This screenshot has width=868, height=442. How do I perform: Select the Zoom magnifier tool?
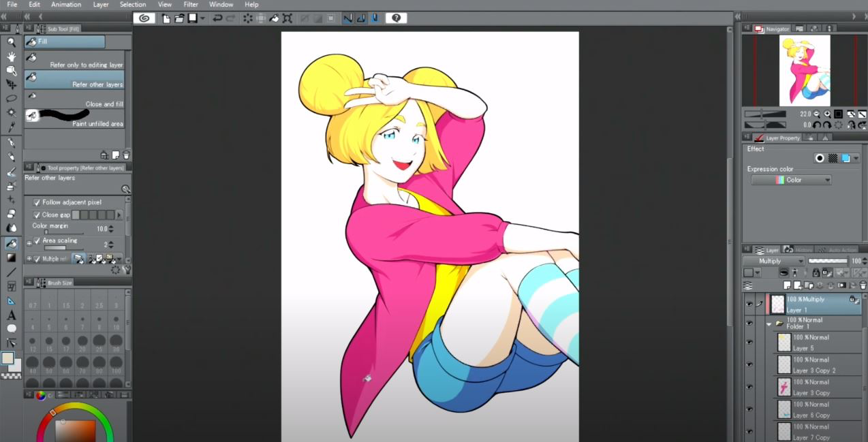tap(11, 42)
